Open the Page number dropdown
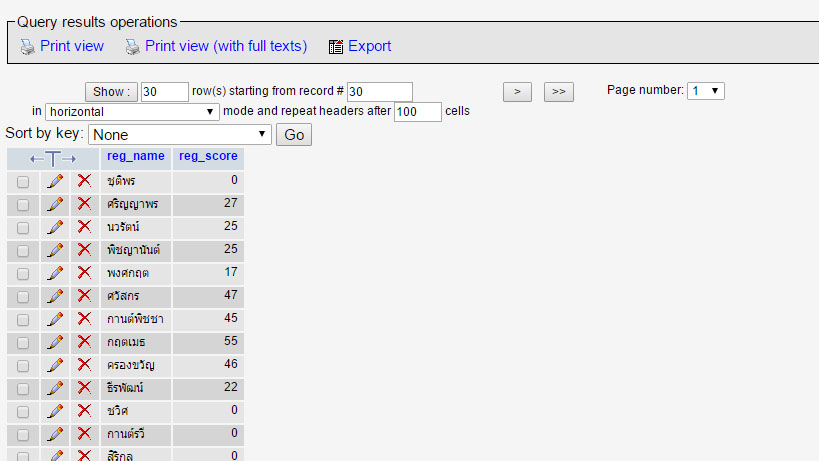 tap(706, 91)
